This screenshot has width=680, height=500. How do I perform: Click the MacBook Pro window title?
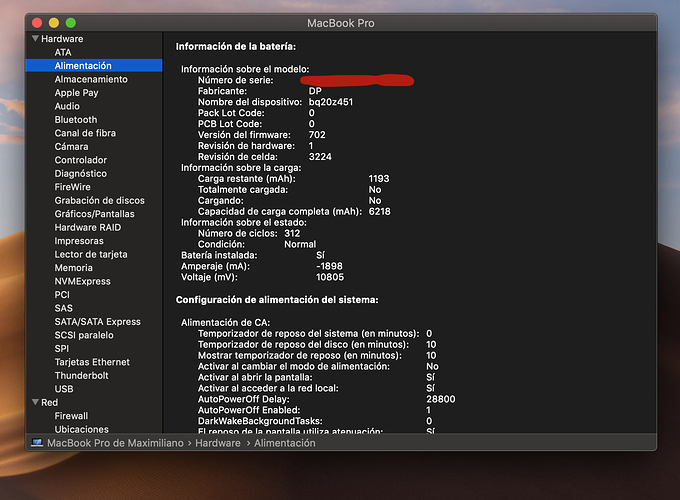tap(340, 23)
